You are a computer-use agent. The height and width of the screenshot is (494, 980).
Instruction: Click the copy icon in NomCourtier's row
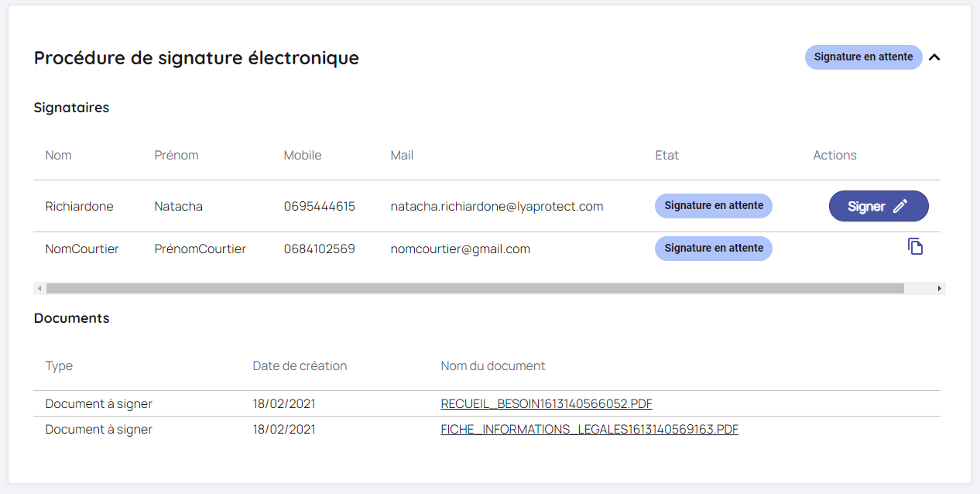click(x=915, y=247)
